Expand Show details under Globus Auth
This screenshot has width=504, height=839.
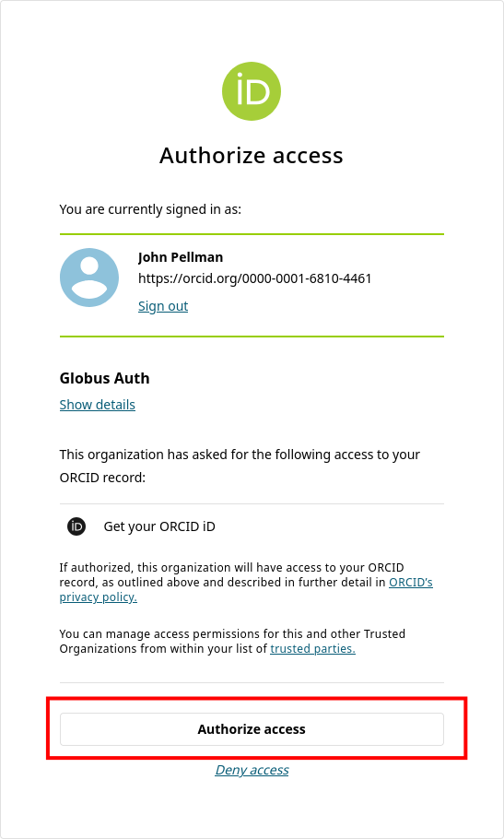(x=98, y=405)
